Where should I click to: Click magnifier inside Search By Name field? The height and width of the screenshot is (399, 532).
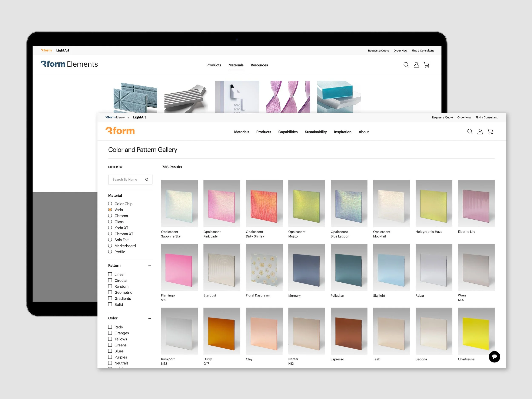(147, 179)
